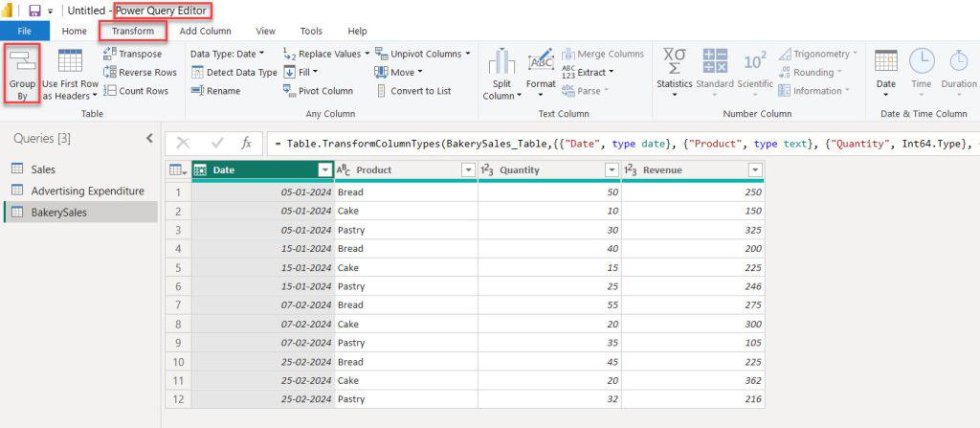Click the Duration stopwatch icon
This screenshot has height=428, width=980.
pyautogui.click(x=959, y=60)
